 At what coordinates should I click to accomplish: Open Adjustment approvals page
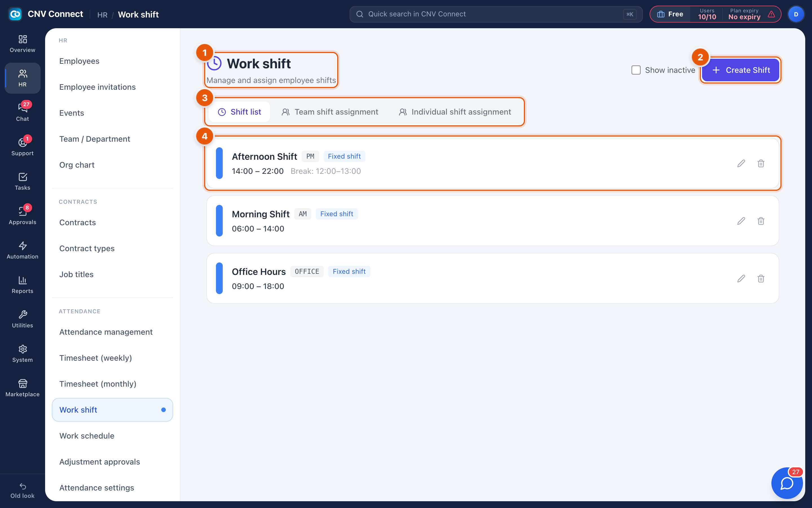tap(112, 462)
